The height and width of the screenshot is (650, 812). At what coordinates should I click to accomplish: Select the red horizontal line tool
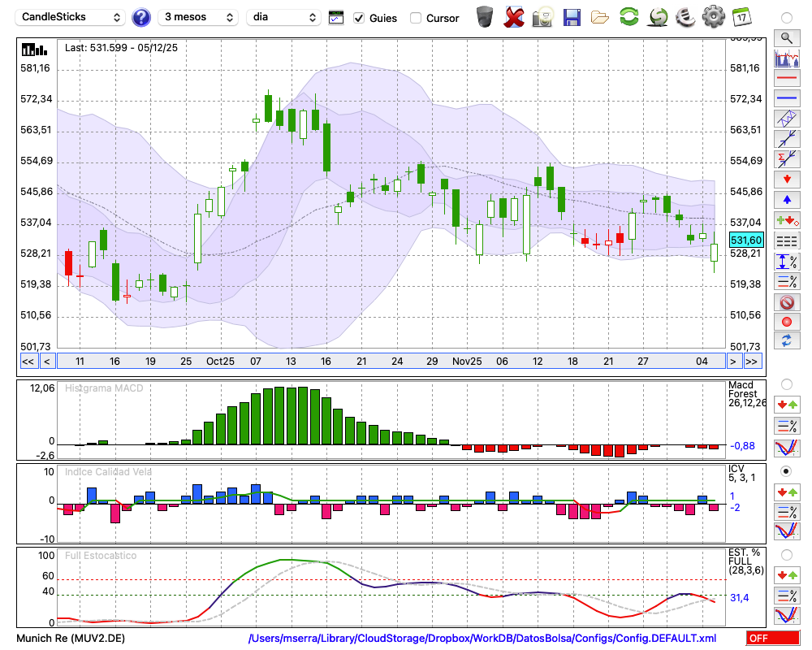[x=786, y=79]
